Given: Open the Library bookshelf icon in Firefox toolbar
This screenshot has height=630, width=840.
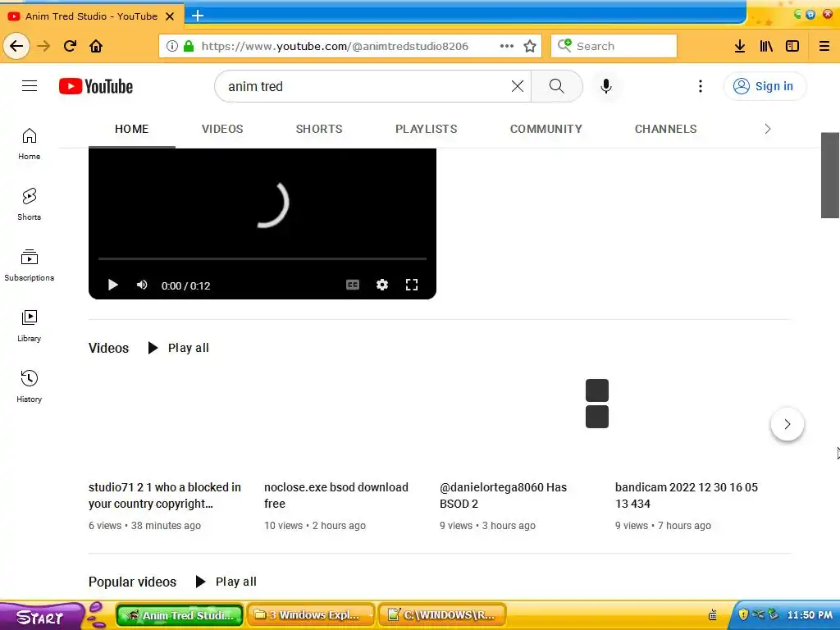Looking at the screenshot, I should [x=766, y=46].
